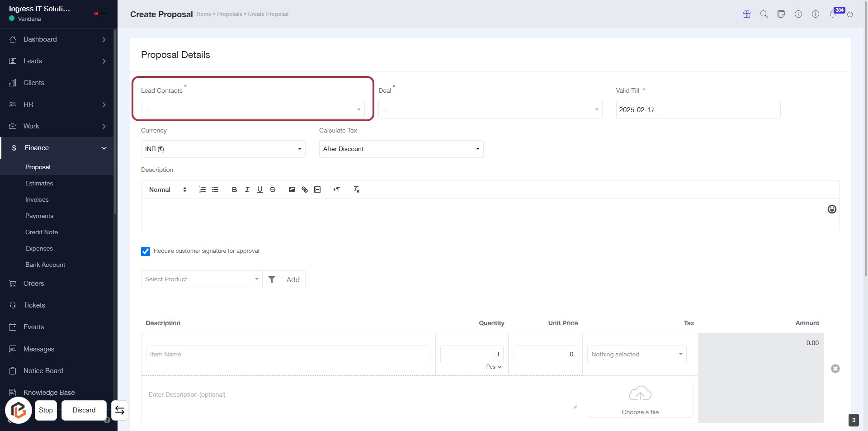Open the notifications bell icon
868x431 pixels.
click(x=832, y=14)
